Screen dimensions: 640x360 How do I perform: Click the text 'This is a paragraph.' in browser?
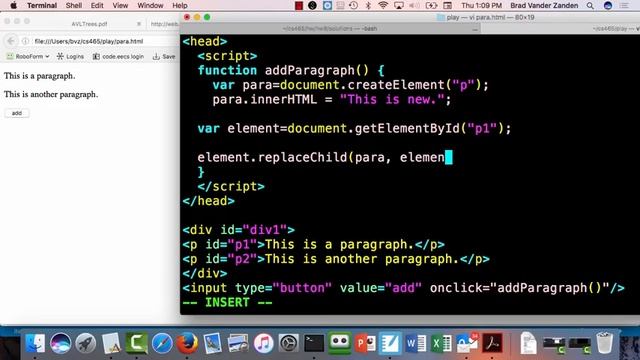point(40,76)
